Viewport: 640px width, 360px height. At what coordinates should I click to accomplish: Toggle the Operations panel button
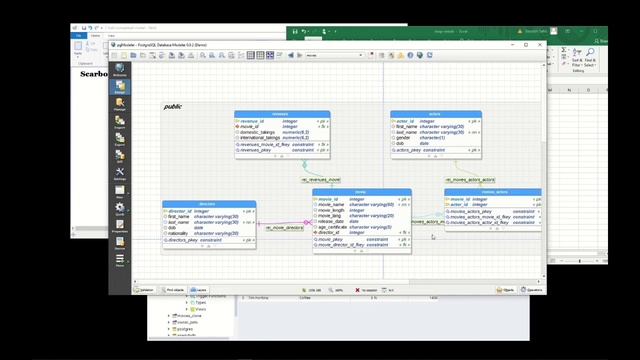pyautogui.click(x=532, y=290)
